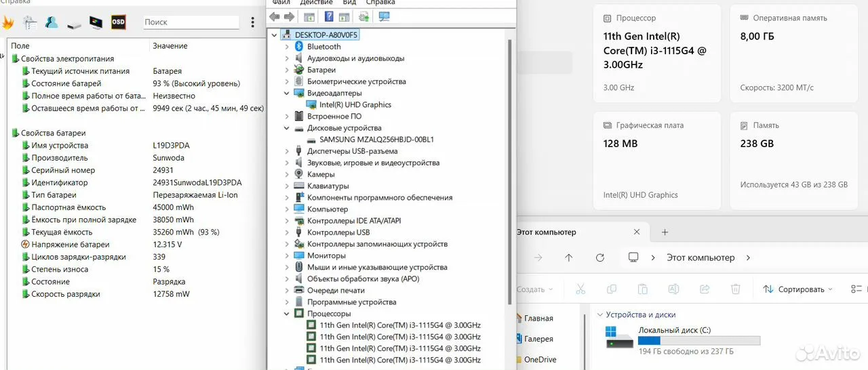Click Этот компьютер breadcrumb in address bar
This screenshot has height=370, width=868.
(701, 258)
